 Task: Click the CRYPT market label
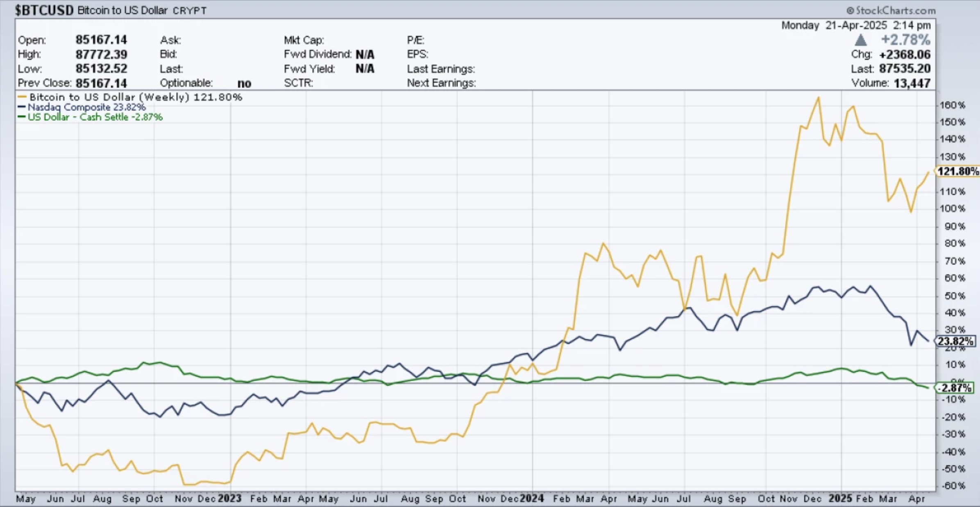click(x=189, y=11)
